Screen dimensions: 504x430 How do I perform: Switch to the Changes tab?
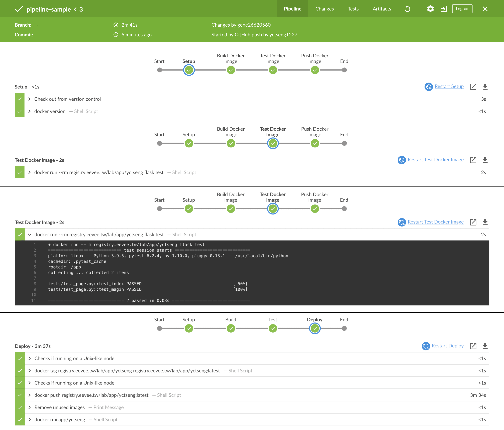324,9
